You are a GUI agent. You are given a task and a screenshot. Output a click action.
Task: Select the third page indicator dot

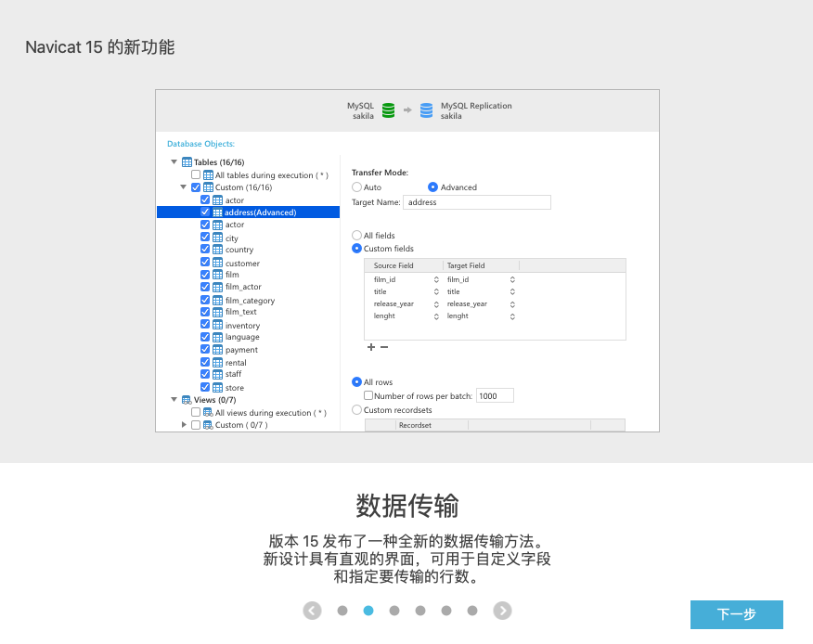(394, 611)
